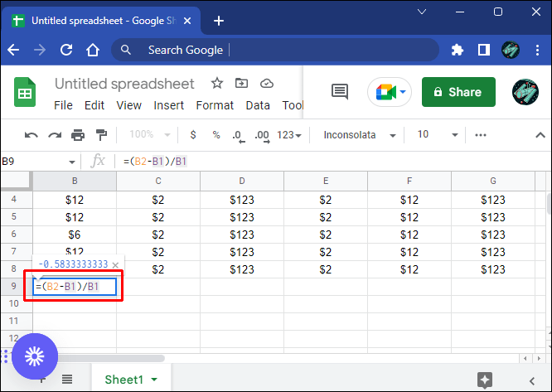Open the Format menu
This screenshot has width=552, height=392.
coord(215,105)
